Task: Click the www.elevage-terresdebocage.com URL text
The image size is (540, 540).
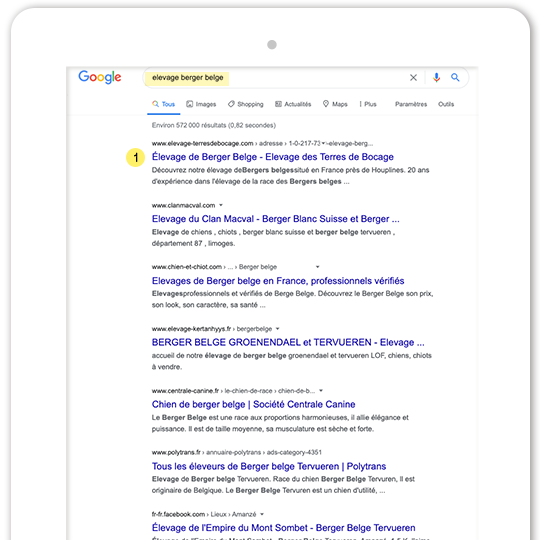Action: click(x=202, y=143)
